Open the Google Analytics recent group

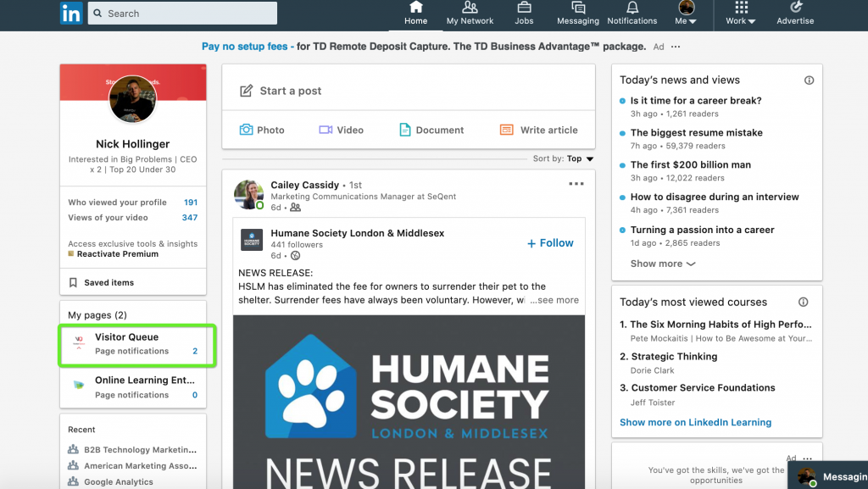pos(119,482)
